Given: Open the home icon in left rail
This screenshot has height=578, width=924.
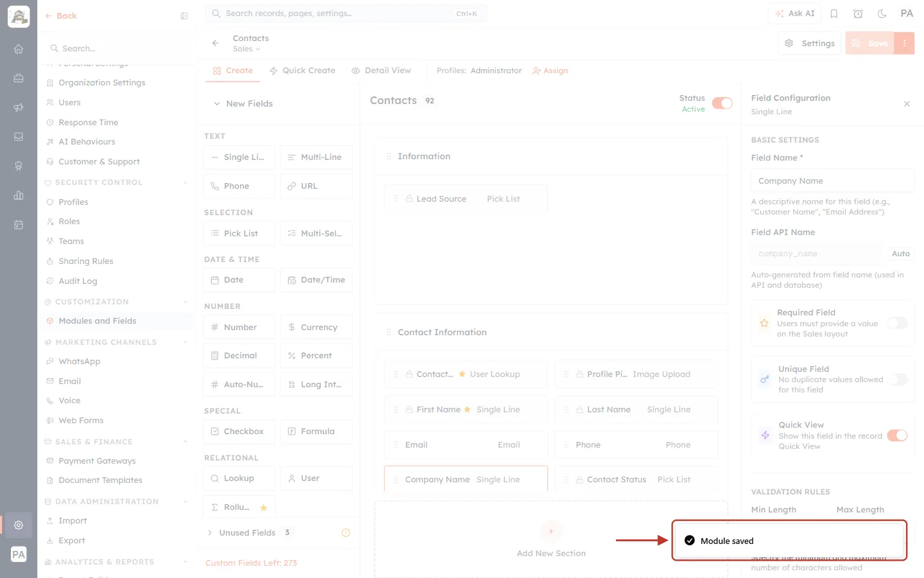Looking at the screenshot, I should 19,49.
